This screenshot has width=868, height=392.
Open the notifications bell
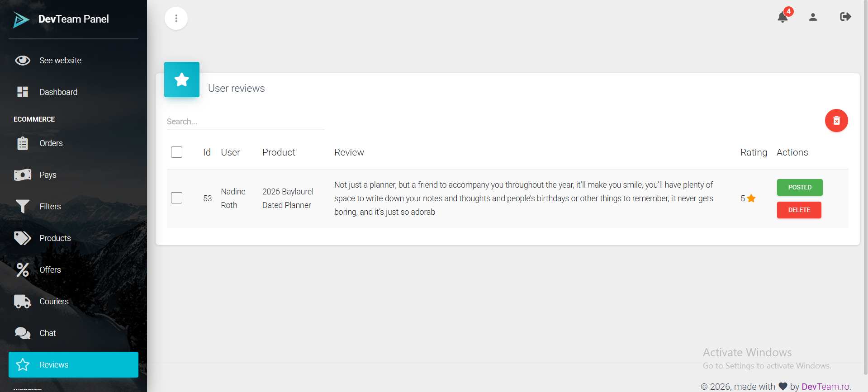(x=783, y=18)
